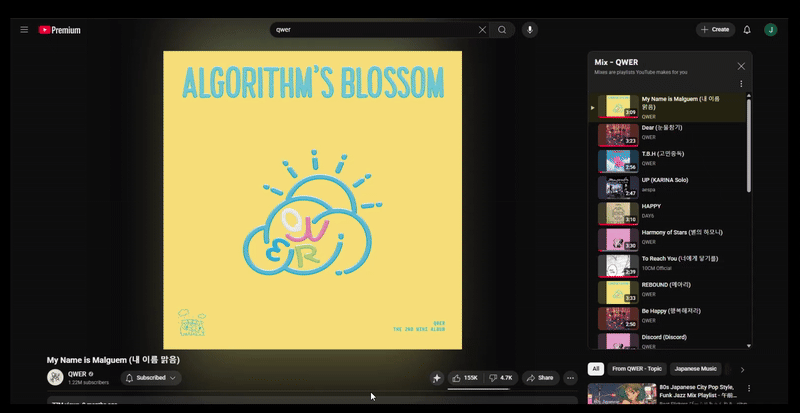Image resolution: width=800 pixels, height=413 pixels.
Task: Select HAPPY by DAY6 in the mix
Action: click(667, 213)
